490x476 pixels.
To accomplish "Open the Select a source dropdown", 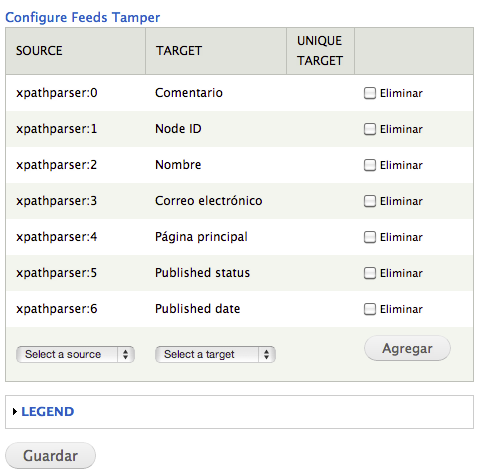I will [x=75, y=354].
